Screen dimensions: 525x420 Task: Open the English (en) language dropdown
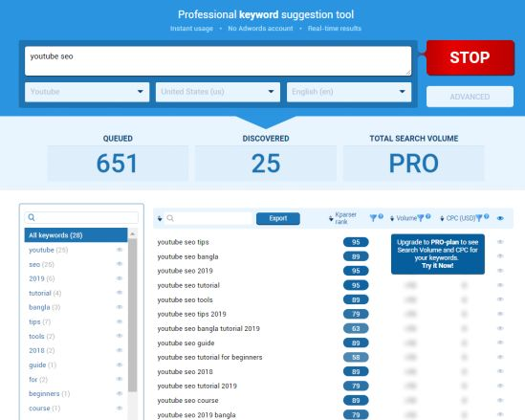(349, 92)
